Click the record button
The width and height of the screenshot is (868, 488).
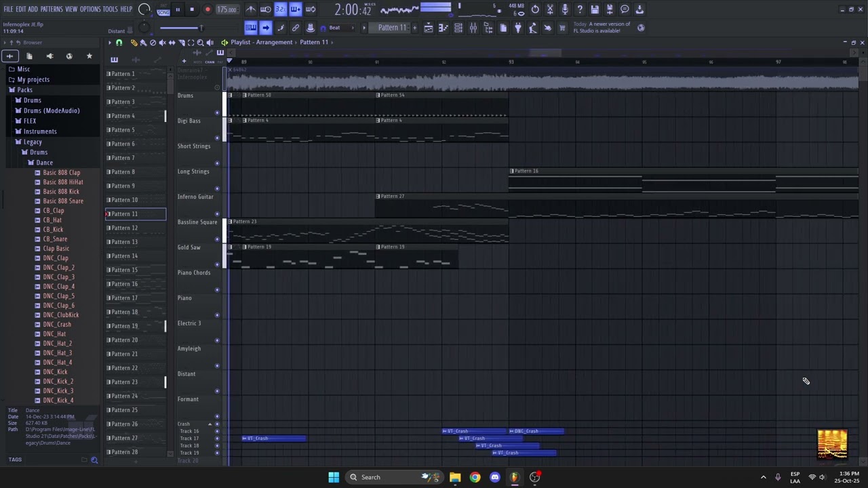point(208,9)
